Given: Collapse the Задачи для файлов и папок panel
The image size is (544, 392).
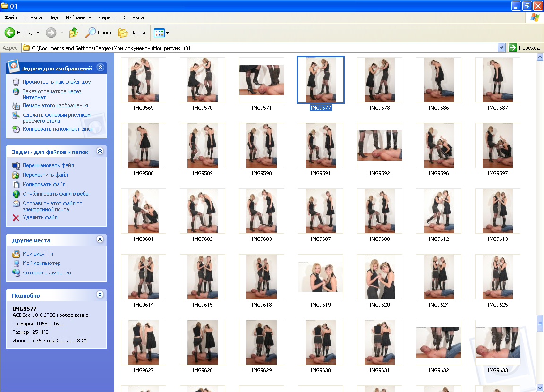Looking at the screenshot, I should click(x=100, y=151).
